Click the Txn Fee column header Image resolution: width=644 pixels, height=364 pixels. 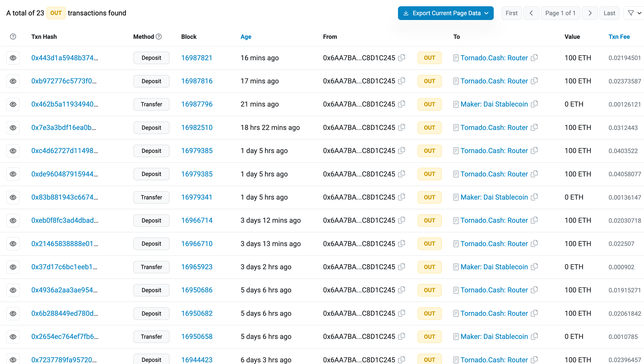pyautogui.click(x=619, y=37)
